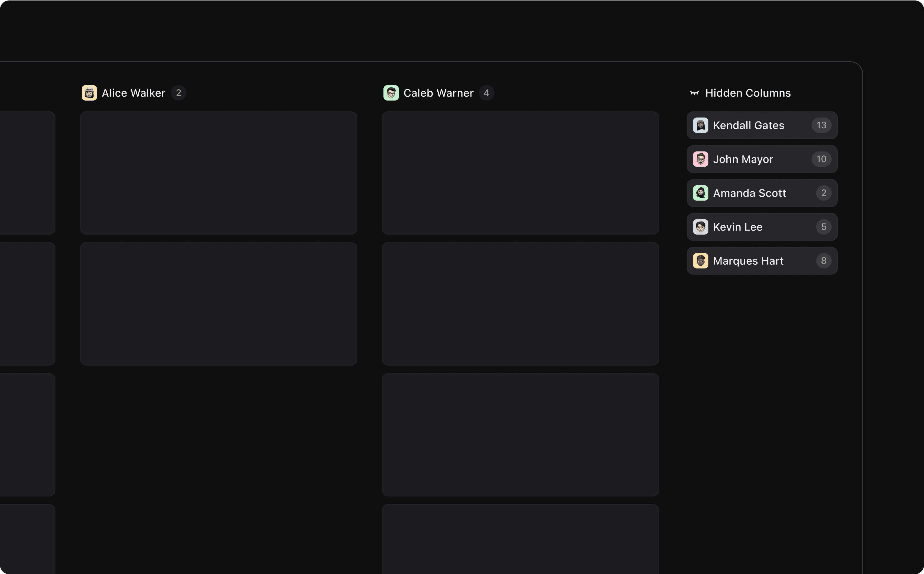Click the 10 count badge for John Mayor
This screenshot has width=924, height=574.
click(821, 159)
